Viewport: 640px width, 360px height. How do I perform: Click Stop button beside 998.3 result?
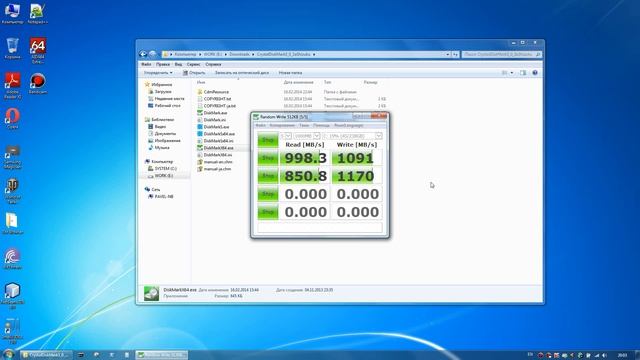[268, 158]
